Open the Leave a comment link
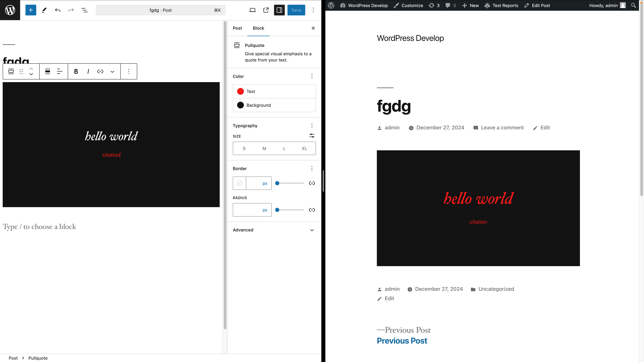The width and height of the screenshot is (644, 362). point(502,128)
